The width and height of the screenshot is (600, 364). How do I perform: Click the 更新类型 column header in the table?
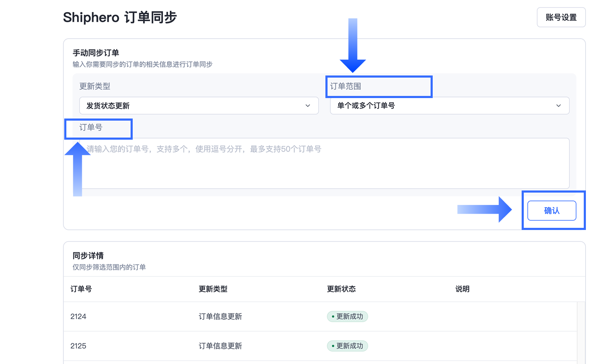[x=213, y=289]
